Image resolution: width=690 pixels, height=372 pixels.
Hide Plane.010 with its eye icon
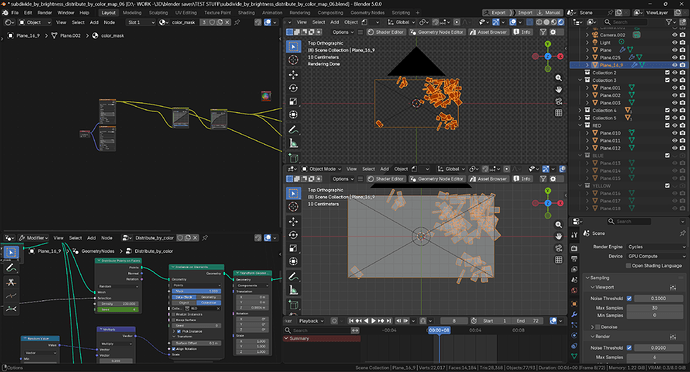pyautogui.click(x=674, y=133)
